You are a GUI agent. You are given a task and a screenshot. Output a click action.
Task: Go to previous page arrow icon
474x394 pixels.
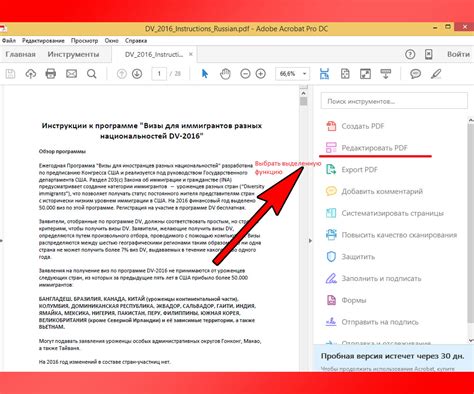click(122, 74)
